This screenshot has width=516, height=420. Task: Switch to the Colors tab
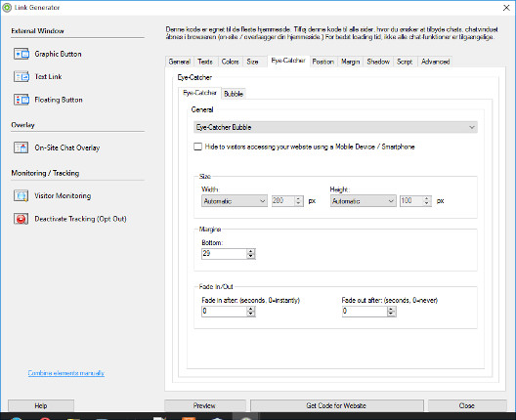230,62
